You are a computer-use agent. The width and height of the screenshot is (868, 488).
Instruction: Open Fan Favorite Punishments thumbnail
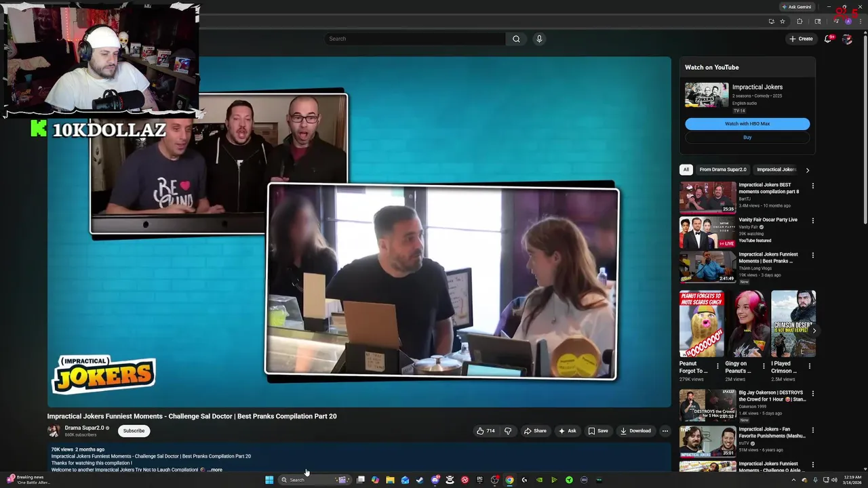point(707,441)
